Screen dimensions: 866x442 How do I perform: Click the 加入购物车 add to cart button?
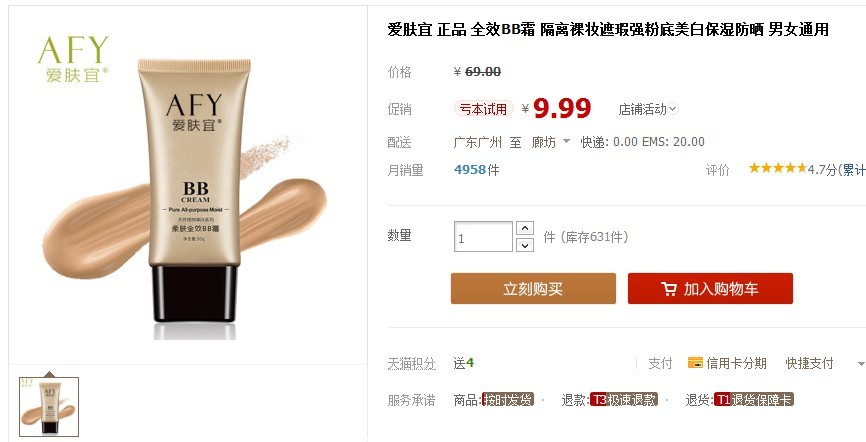710,288
